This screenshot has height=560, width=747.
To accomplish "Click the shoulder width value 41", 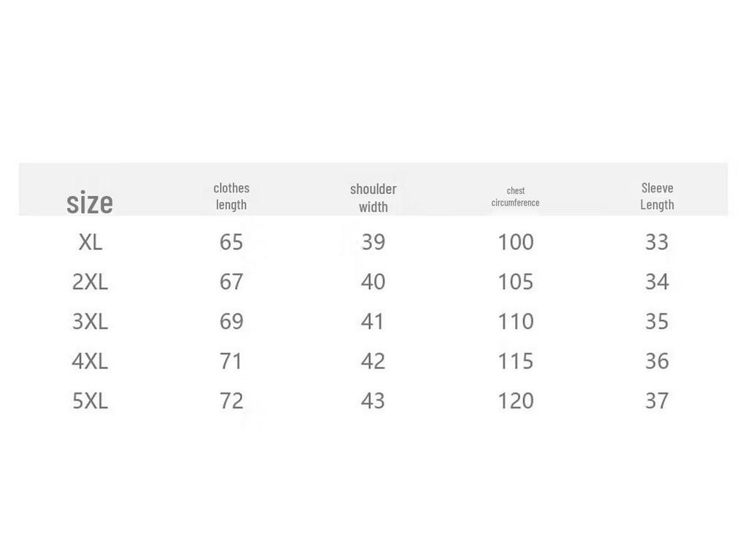I will click(x=373, y=322).
